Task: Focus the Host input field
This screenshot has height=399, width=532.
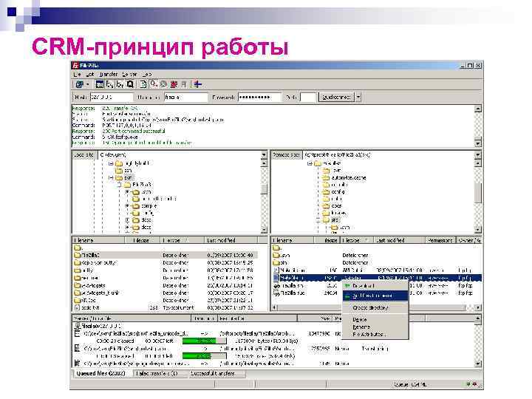Action: point(111,98)
